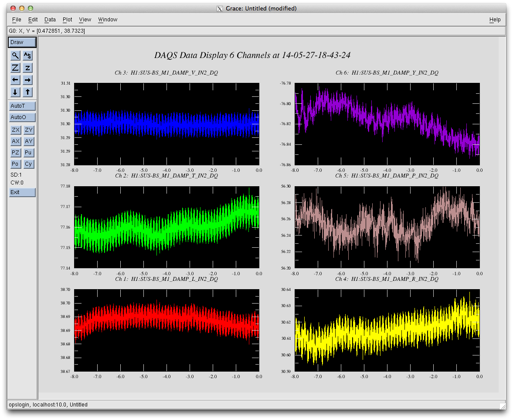Open the File menu
513x420 pixels.
coord(17,20)
